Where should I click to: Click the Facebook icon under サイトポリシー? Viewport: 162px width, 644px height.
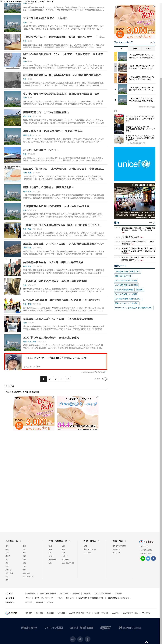[153, 558]
